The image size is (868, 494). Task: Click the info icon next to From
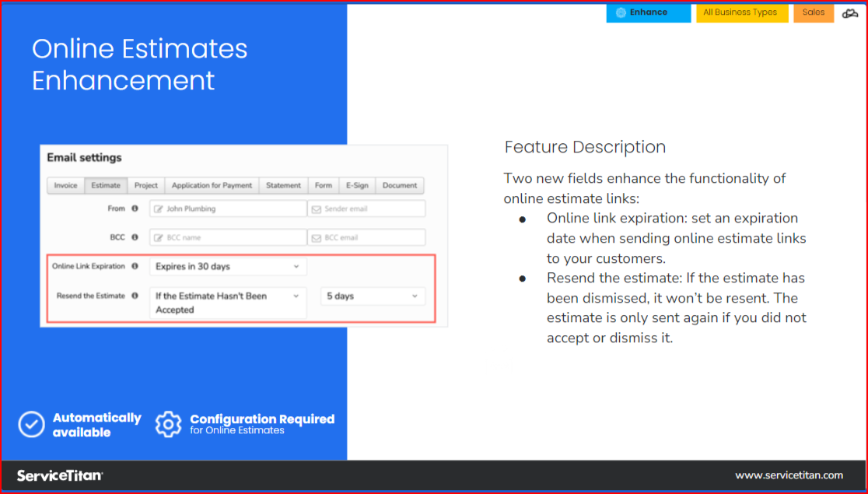click(135, 208)
